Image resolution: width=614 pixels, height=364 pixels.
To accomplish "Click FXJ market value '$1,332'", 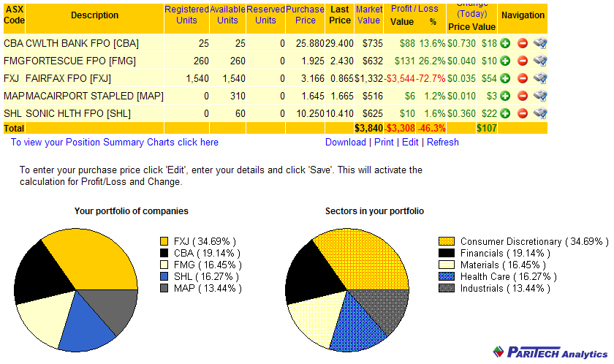I will point(368,78).
